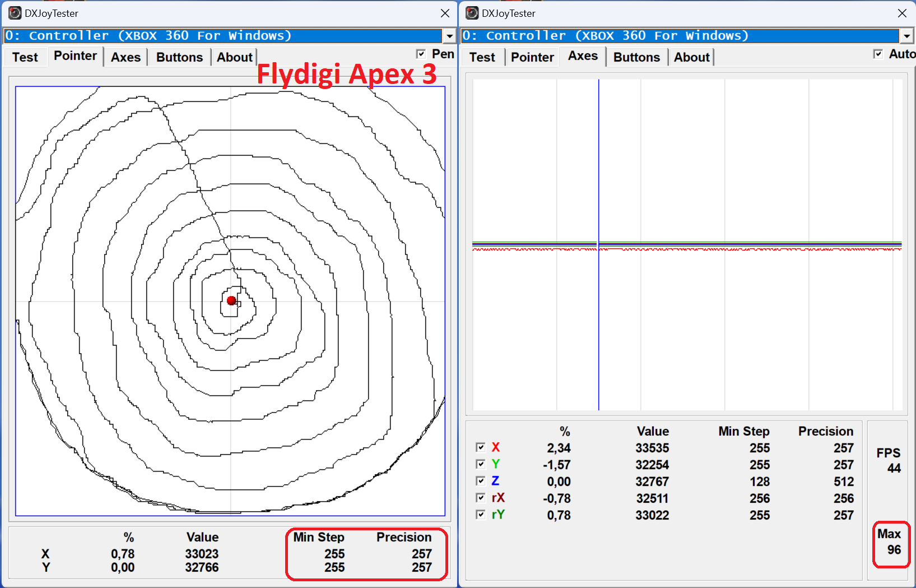The width and height of the screenshot is (916, 588).
Task: Show About tab in right window
Action: (x=691, y=57)
